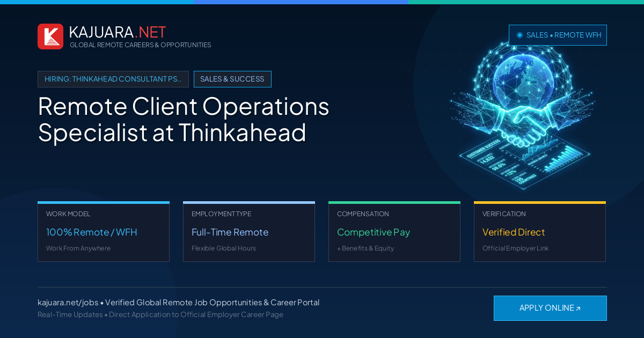Click the Competitive Pay value

click(x=374, y=232)
